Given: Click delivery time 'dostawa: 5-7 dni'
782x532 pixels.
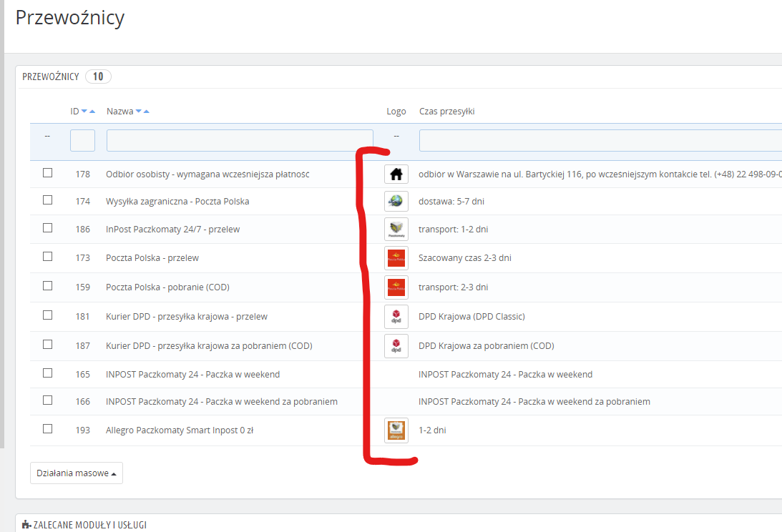Looking at the screenshot, I should click(451, 202).
